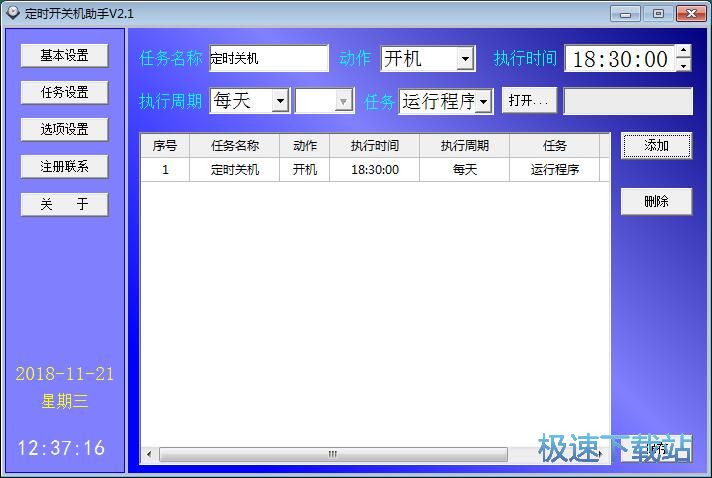The image size is (712, 478).
Task: Open the 关于 about page
Action: coord(64,204)
